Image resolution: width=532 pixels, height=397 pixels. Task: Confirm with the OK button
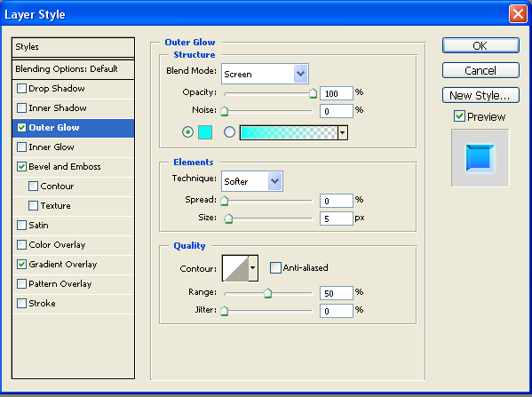(x=480, y=45)
